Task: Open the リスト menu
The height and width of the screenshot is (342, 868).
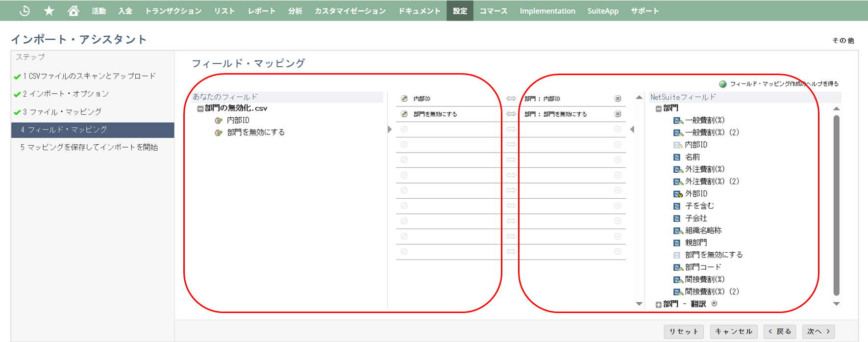Action: coord(224,11)
